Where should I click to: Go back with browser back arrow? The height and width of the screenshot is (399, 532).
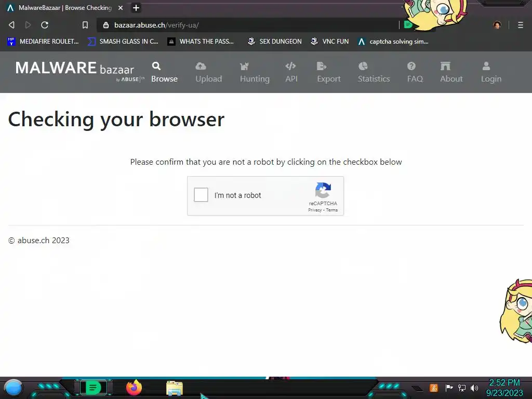(11, 25)
